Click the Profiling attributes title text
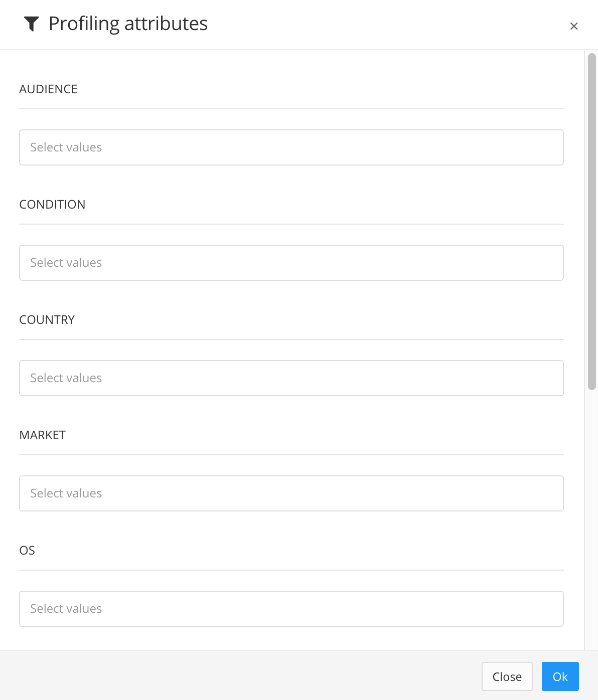598x700 pixels. coord(128,23)
